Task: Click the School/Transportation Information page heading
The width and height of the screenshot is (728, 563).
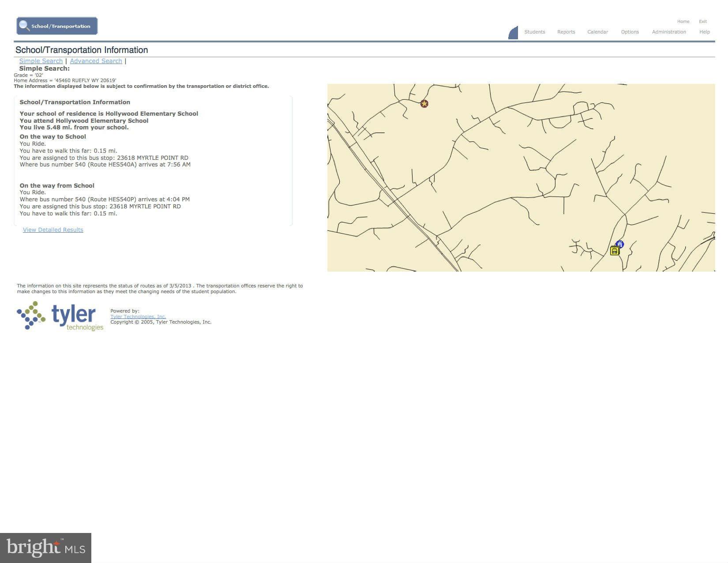Action: 82,50
